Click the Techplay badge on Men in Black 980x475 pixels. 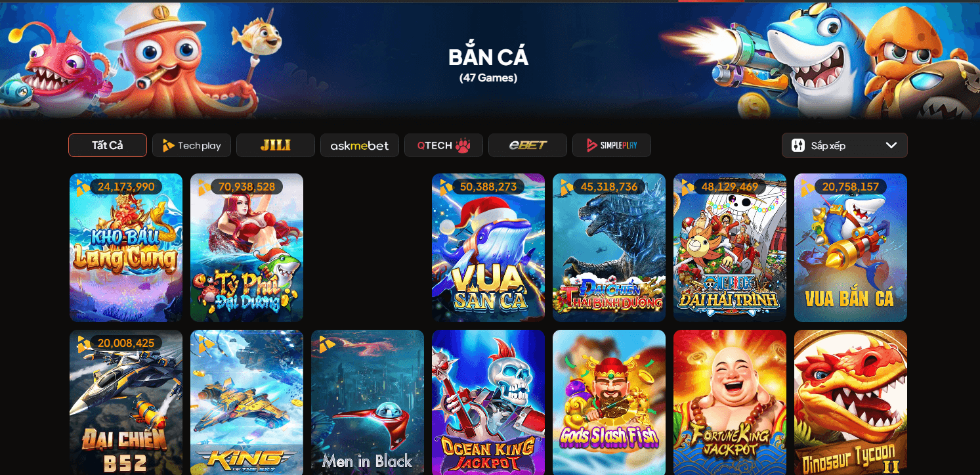[x=325, y=343]
